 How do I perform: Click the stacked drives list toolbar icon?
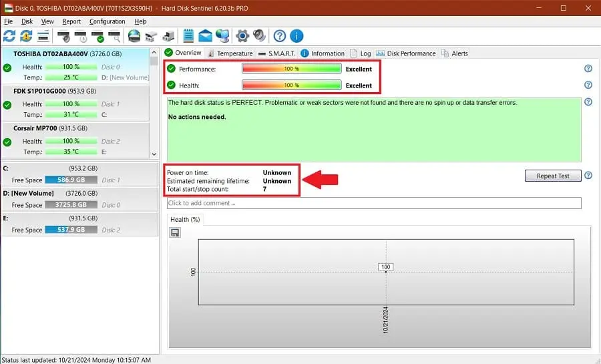click(x=43, y=36)
